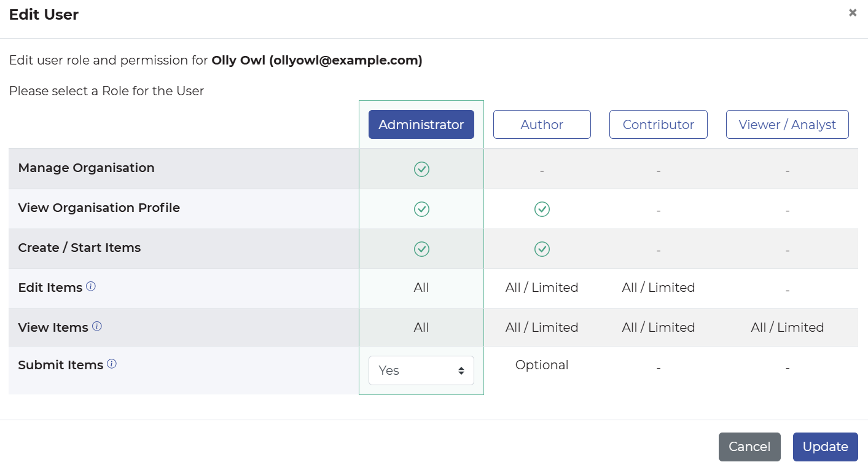Screen dimensions: 868x470
Task: Click the Cancel button
Action: click(x=749, y=447)
